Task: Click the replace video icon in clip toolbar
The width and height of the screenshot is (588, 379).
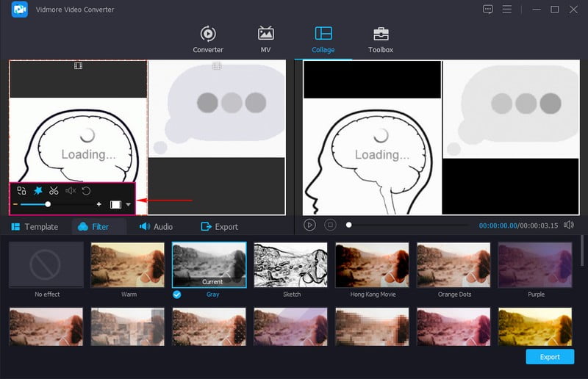Action: (x=21, y=191)
